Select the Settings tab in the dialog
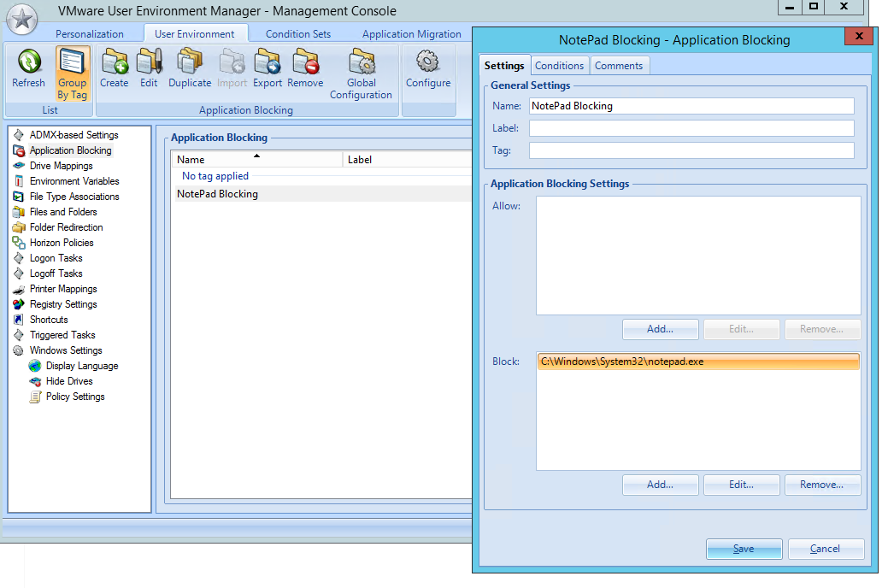Screen dimensions: 888x588 [x=504, y=65]
